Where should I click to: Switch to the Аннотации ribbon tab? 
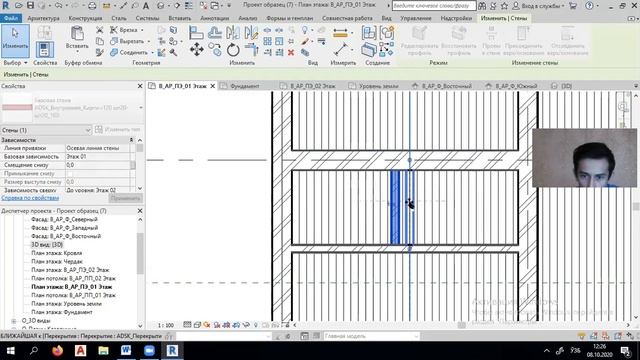click(214, 18)
